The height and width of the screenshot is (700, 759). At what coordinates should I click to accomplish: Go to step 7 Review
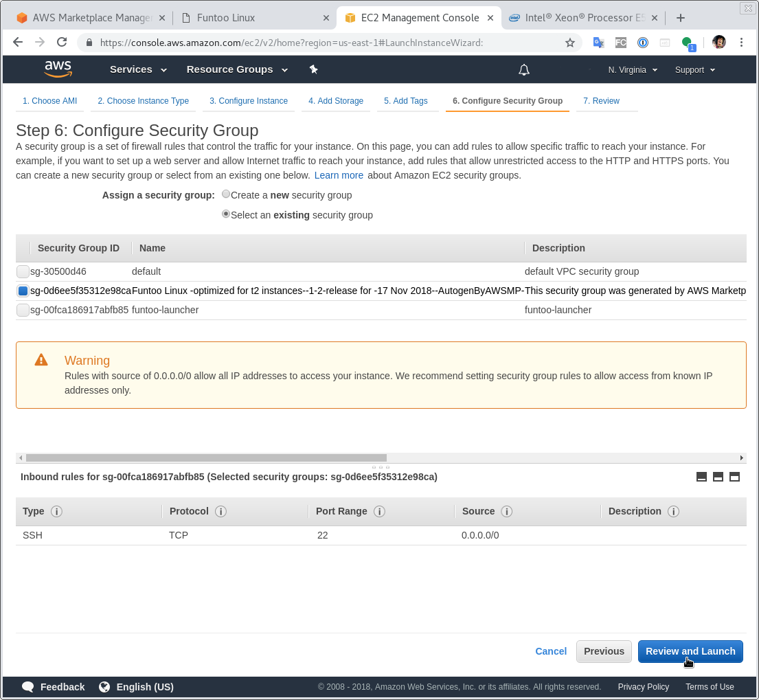tap(601, 101)
